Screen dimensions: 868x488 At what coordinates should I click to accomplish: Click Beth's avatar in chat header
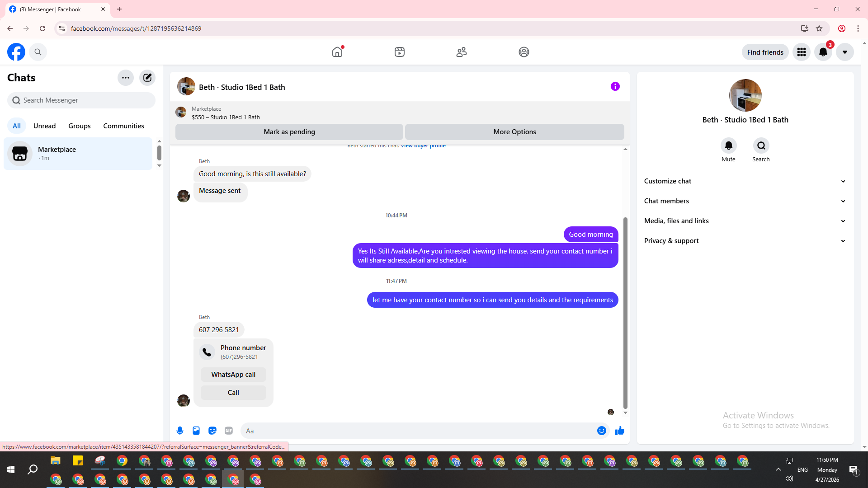click(x=186, y=86)
